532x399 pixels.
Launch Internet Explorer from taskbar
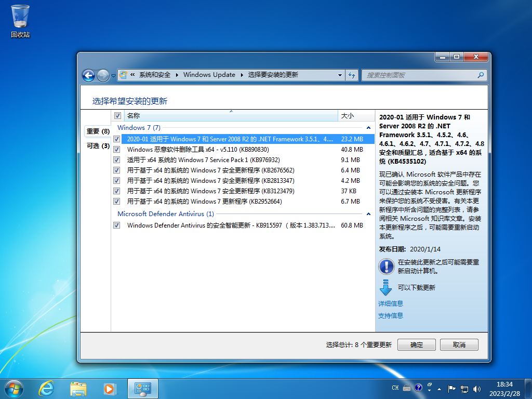pos(46,389)
